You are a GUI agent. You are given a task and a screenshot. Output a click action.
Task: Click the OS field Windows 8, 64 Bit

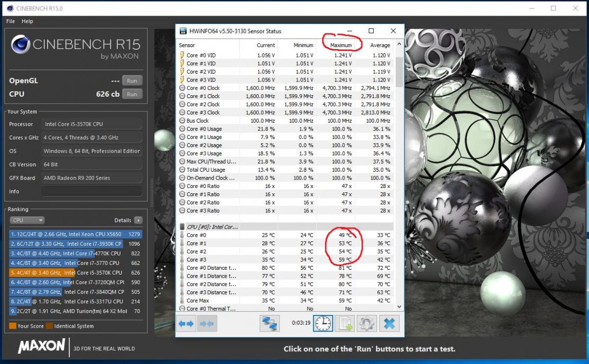(x=91, y=151)
